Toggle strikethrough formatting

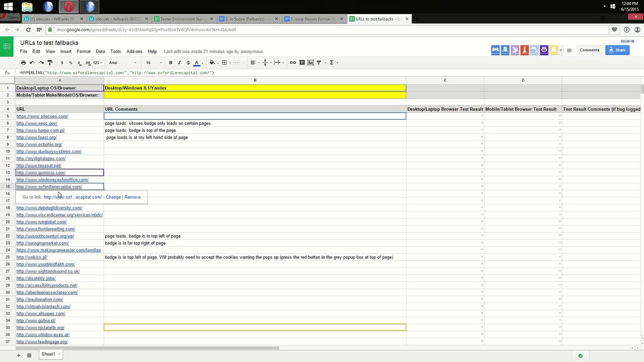[x=188, y=63]
